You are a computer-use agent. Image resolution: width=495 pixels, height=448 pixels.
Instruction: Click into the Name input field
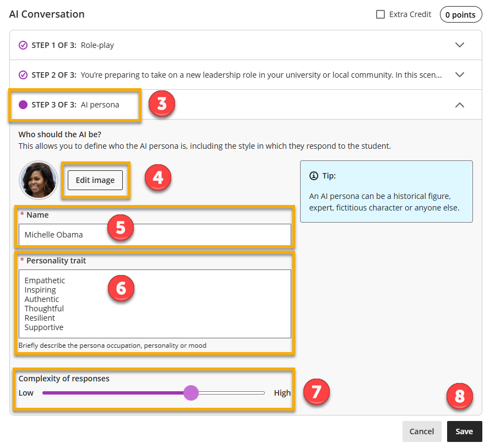coord(154,235)
